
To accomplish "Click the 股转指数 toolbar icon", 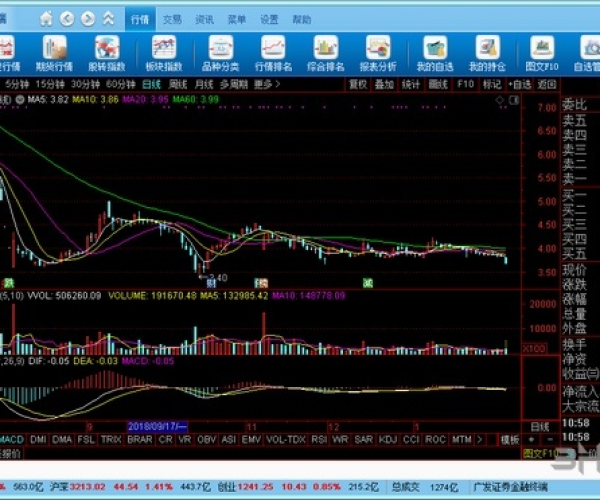I will tap(107, 52).
